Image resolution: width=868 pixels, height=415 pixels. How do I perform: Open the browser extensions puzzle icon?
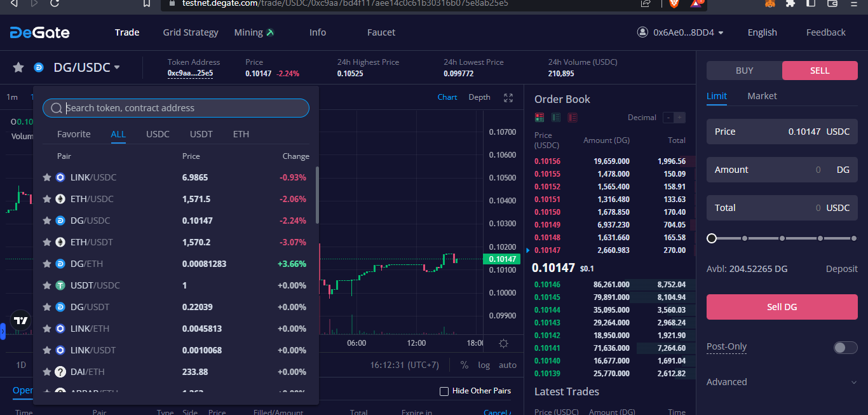click(x=790, y=3)
